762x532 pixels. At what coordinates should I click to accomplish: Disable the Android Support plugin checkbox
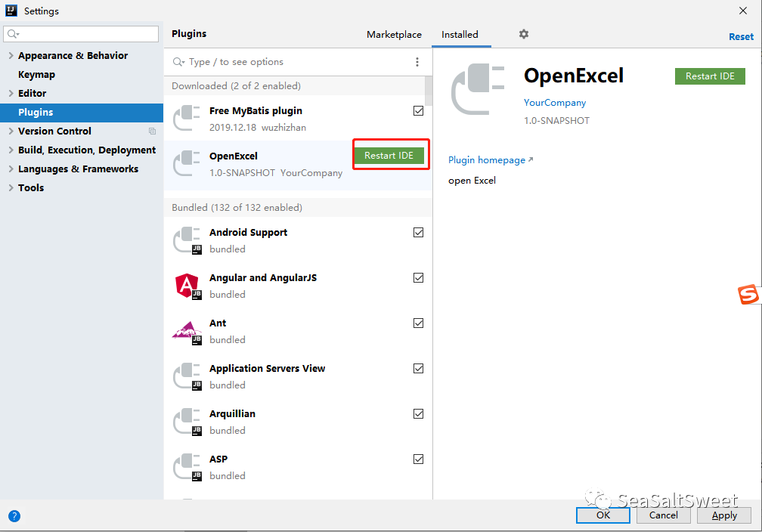click(x=419, y=232)
